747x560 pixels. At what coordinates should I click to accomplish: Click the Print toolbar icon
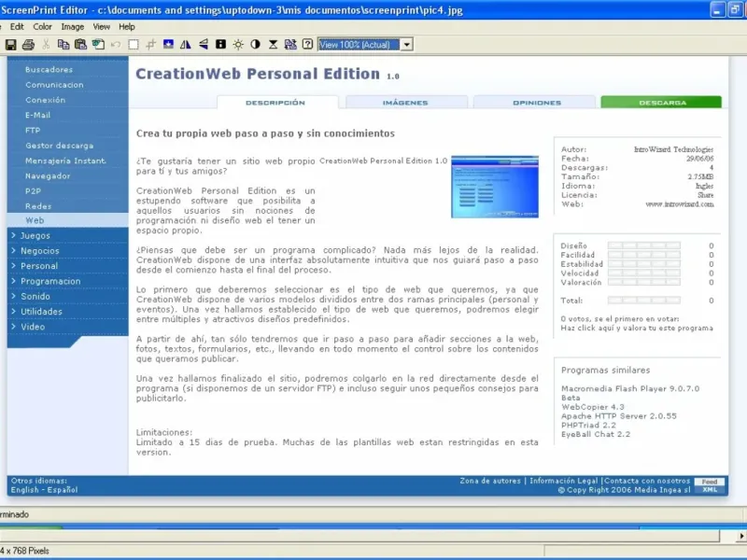[28, 45]
